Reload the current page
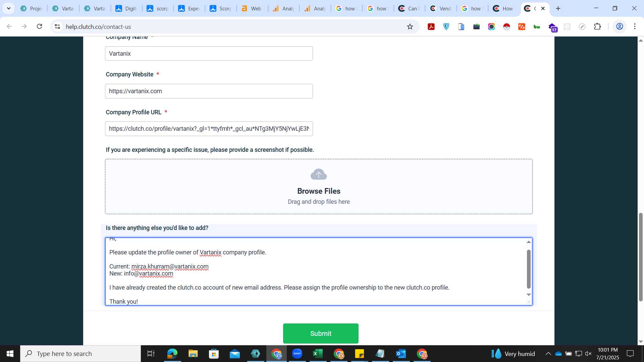The width and height of the screenshot is (644, 362). pos(40,26)
